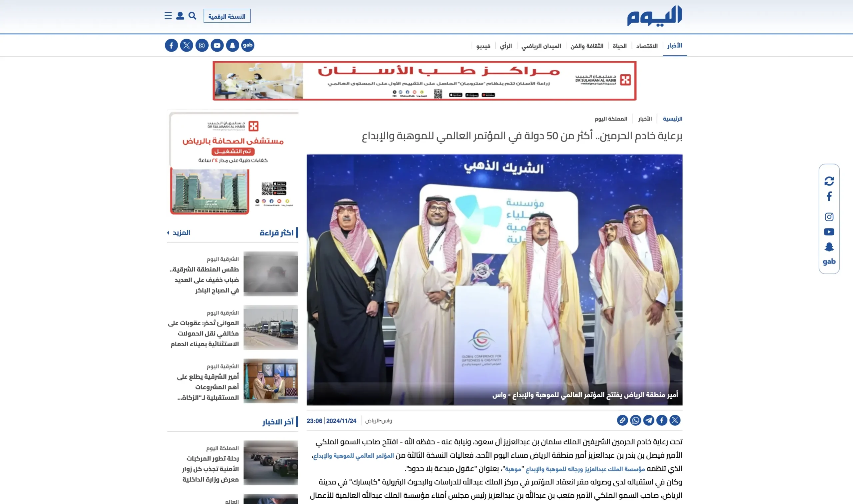Click the user account icon

180,16
